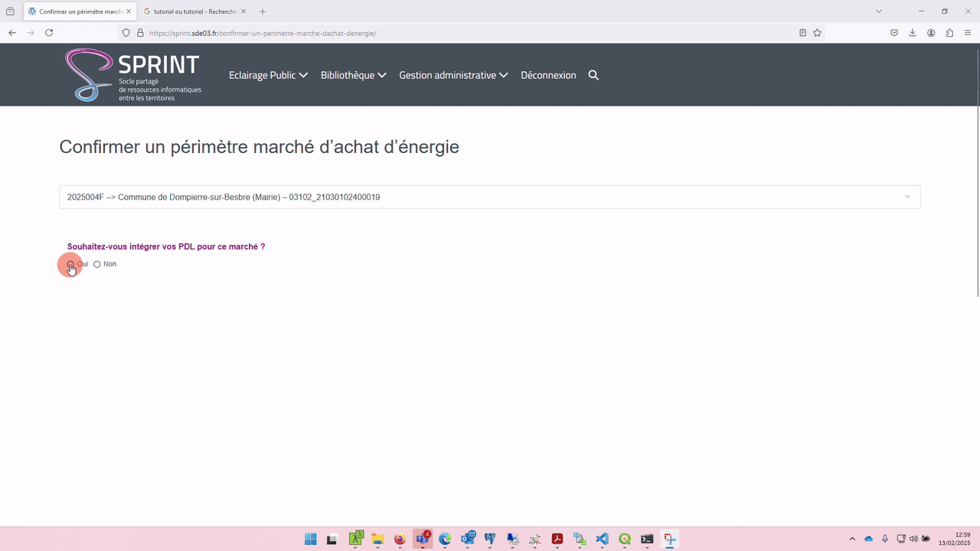Screen dimensions: 980x551
Task: Click the SPRINT logo in header
Action: coord(133,75)
